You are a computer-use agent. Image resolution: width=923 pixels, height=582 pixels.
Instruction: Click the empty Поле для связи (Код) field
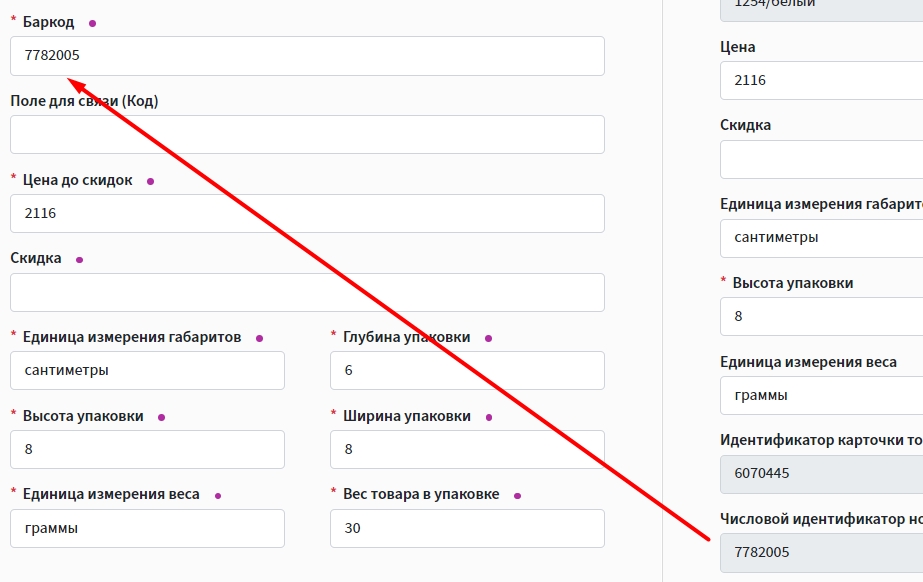pyautogui.click(x=307, y=135)
